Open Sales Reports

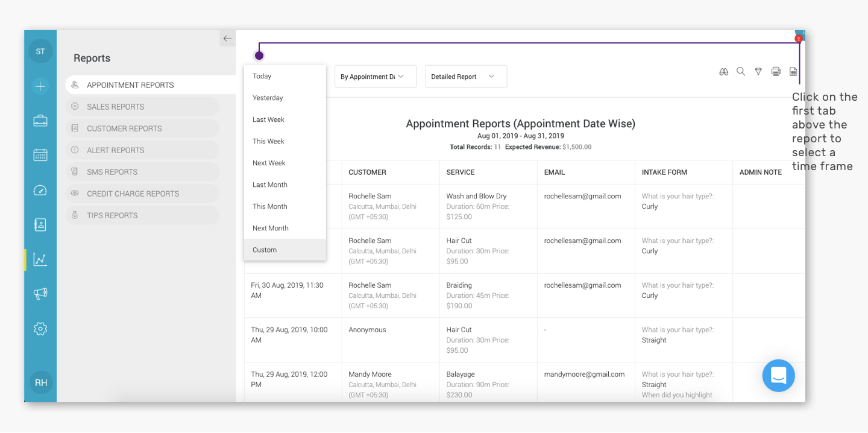point(142,107)
